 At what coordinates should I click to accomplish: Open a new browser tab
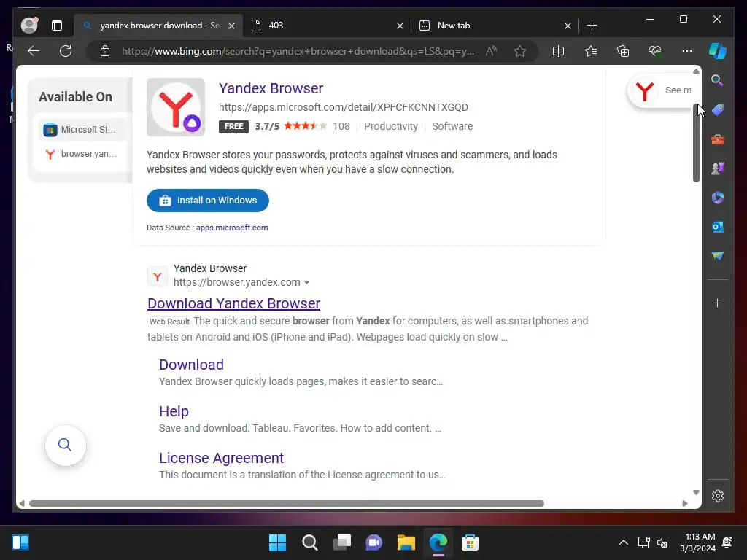point(592,26)
